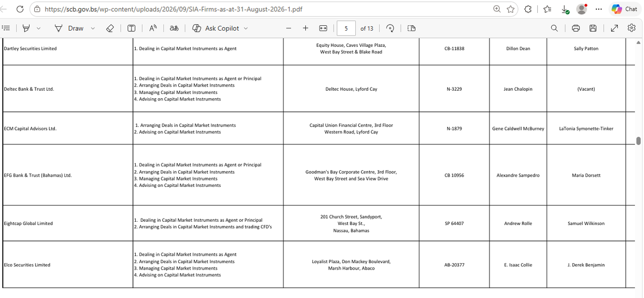Image resolution: width=644 pixels, height=298 pixels.
Task: Click the CB-11838 registration number
Action: click(455, 49)
